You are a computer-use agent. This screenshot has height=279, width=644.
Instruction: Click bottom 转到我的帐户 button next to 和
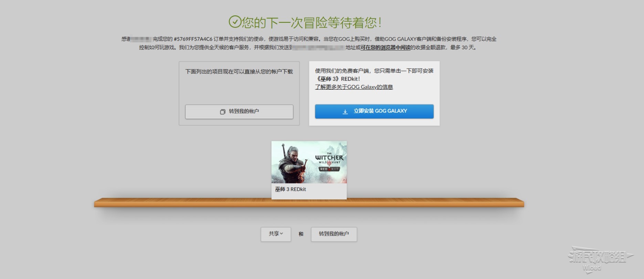pos(334,234)
